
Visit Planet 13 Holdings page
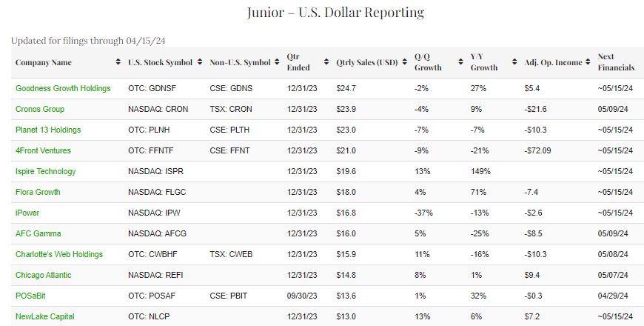point(48,130)
